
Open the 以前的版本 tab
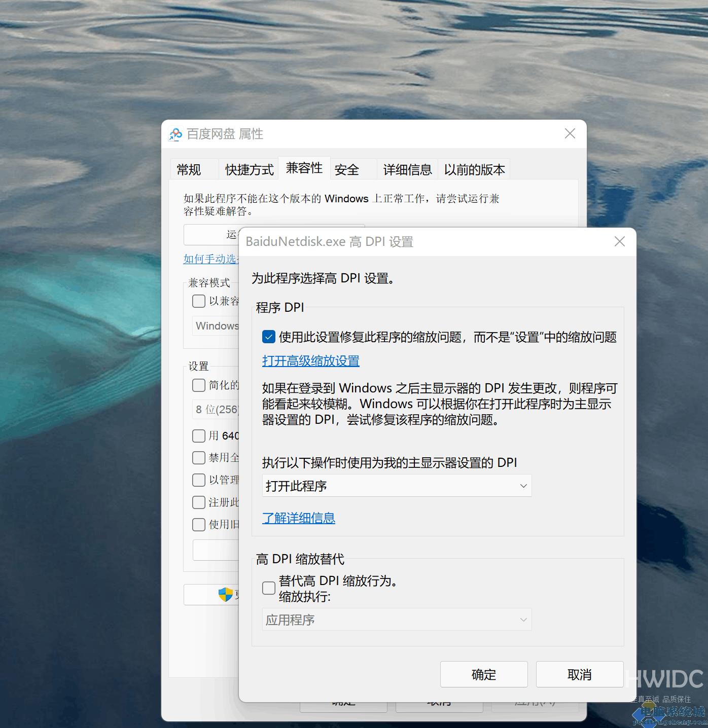[474, 169]
